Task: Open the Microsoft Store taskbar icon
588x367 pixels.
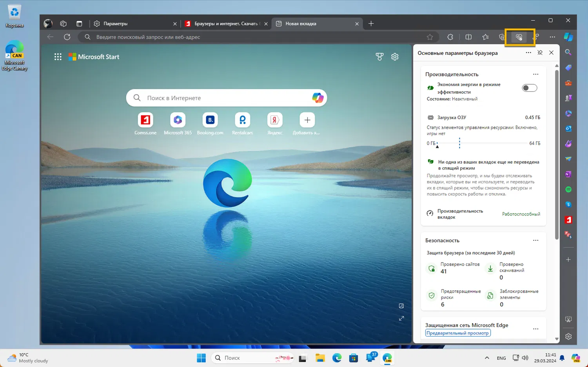Action: [354, 358]
